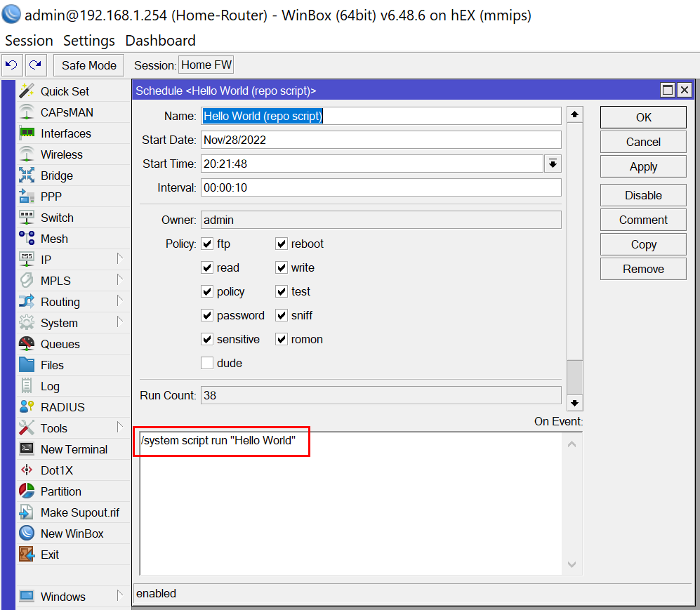Open the Settings menu

tap(88, 41)
